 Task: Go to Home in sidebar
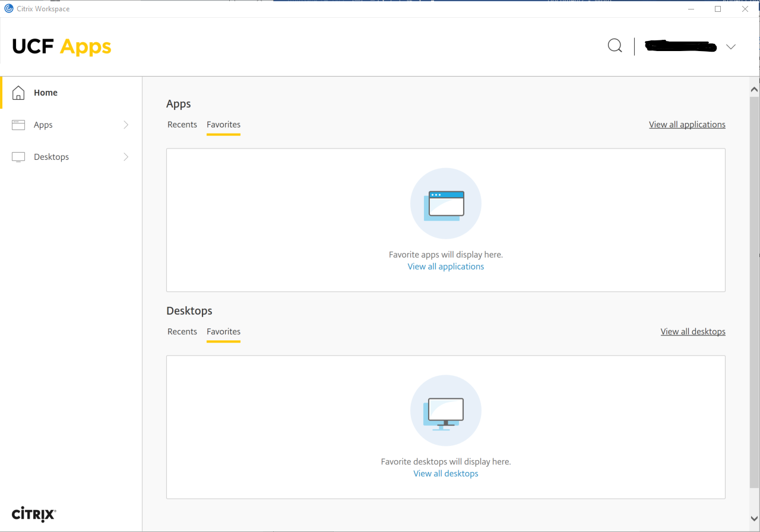pyautogui.click(x=71, y=93)
